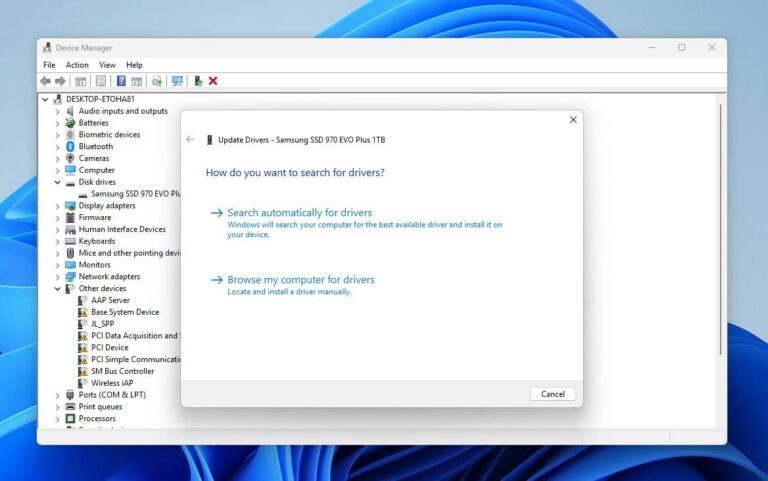This screenshot has width=768, height=481.
Task: Expand the Audio inputs and outputs category
Action: click(x=57, y=111)
